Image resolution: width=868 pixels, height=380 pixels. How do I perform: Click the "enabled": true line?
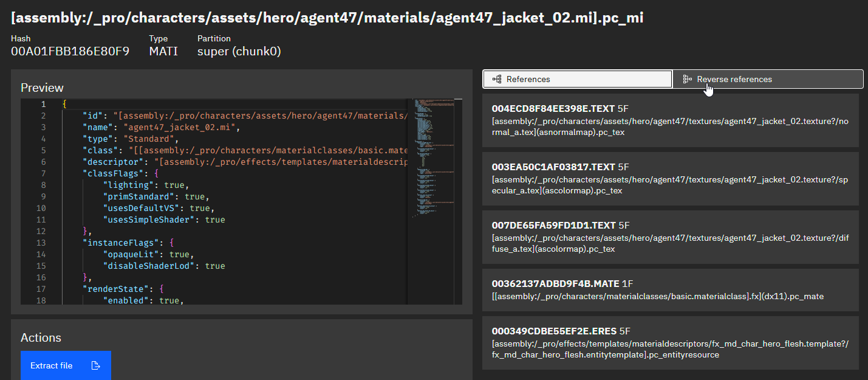(143, 300)
